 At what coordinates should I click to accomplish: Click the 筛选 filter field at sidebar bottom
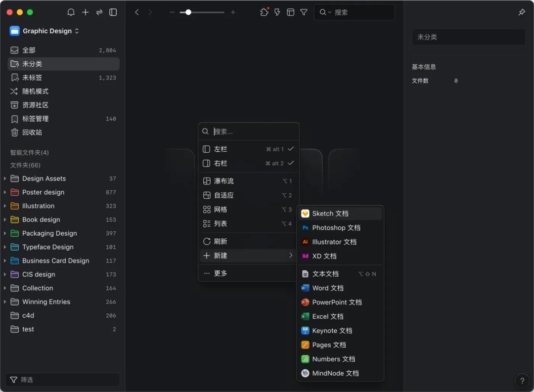point(63,380)
